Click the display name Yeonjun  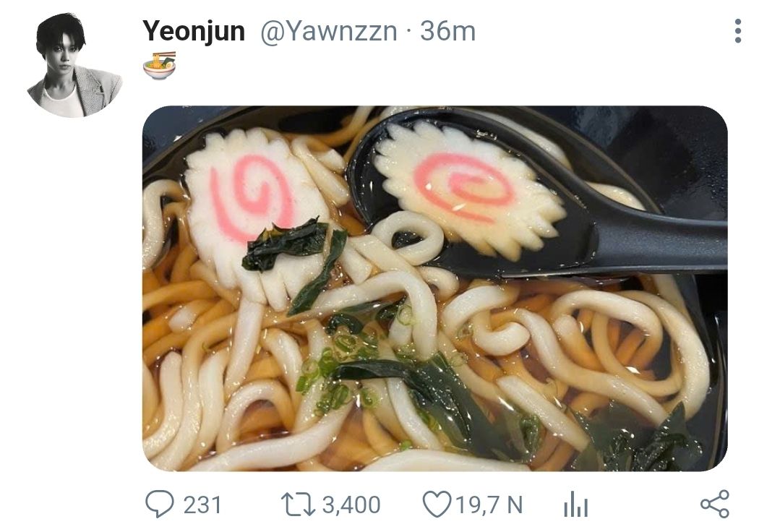194,31
